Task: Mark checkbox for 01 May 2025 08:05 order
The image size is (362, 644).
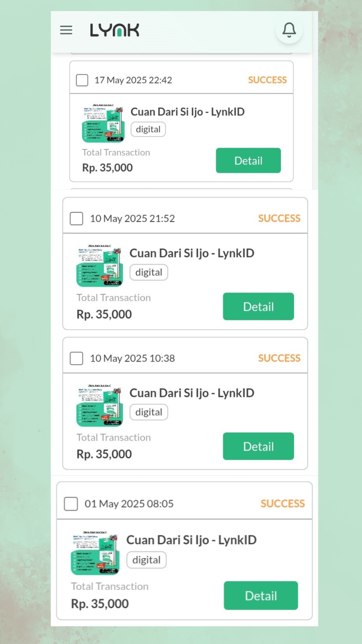Action: click(71, 504)
